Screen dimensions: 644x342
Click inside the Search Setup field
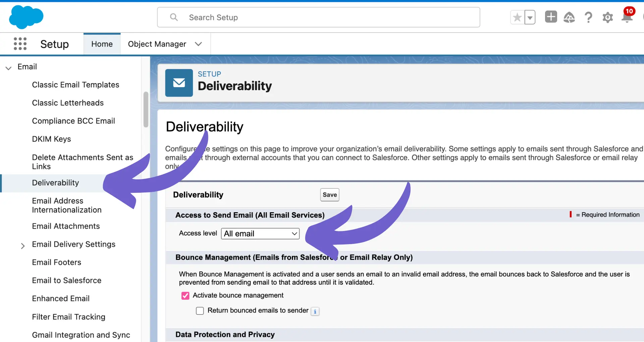coord(319,17)
